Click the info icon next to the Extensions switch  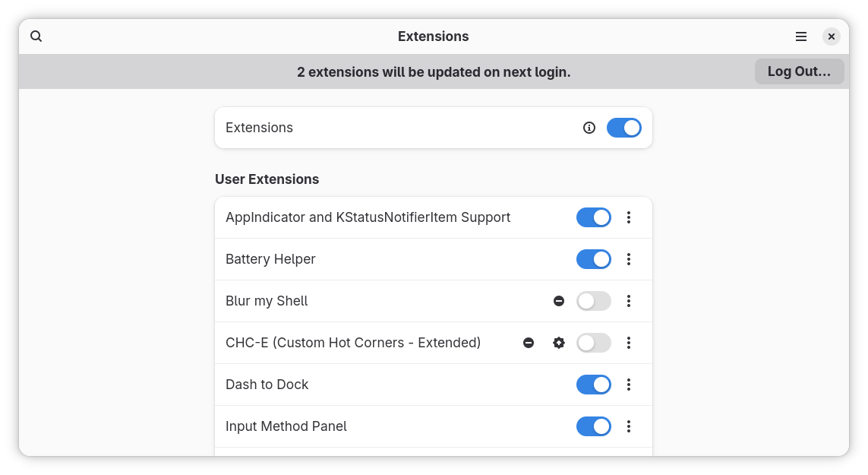589,128
